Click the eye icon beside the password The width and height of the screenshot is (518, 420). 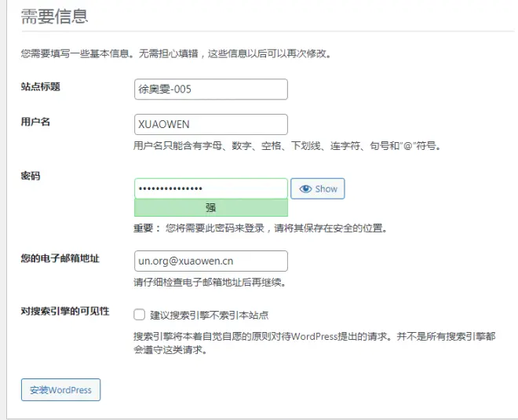[305, 188]
